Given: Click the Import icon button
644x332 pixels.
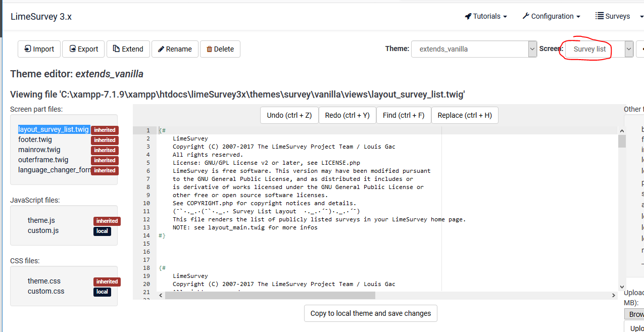Looking at the screenshot, I should pos(28,49).
